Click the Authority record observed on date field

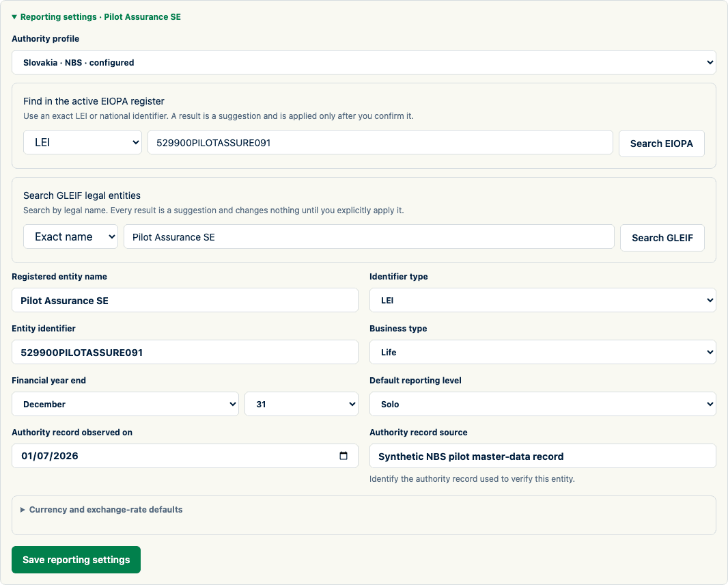pos(185,456)
